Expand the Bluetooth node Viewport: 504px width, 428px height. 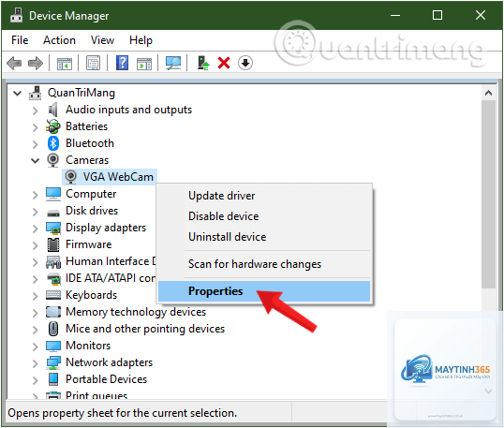[x=35, y=144]
